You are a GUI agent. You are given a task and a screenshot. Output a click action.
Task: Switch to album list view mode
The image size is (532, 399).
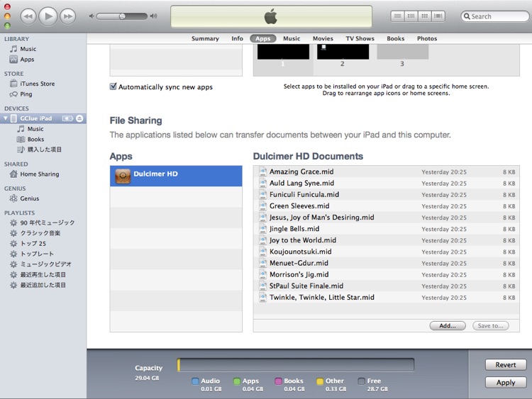tap(411, 16)
